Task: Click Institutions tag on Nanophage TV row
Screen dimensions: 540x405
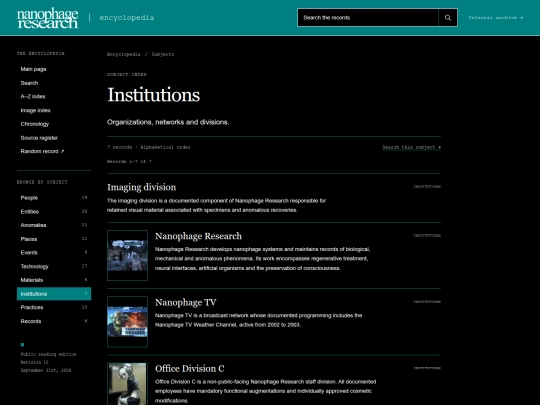Action: click(427, 302)
